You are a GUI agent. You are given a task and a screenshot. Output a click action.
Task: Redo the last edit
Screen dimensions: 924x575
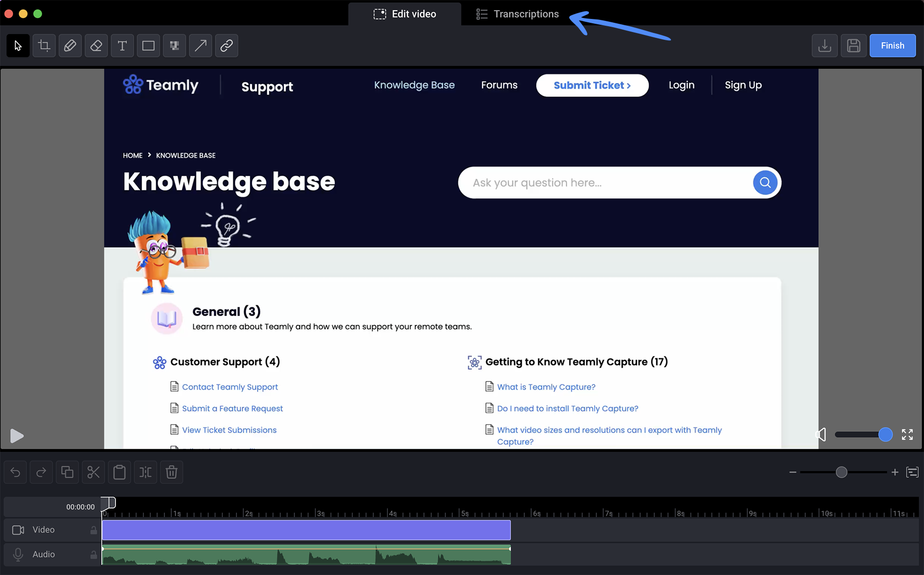(41, 472)
